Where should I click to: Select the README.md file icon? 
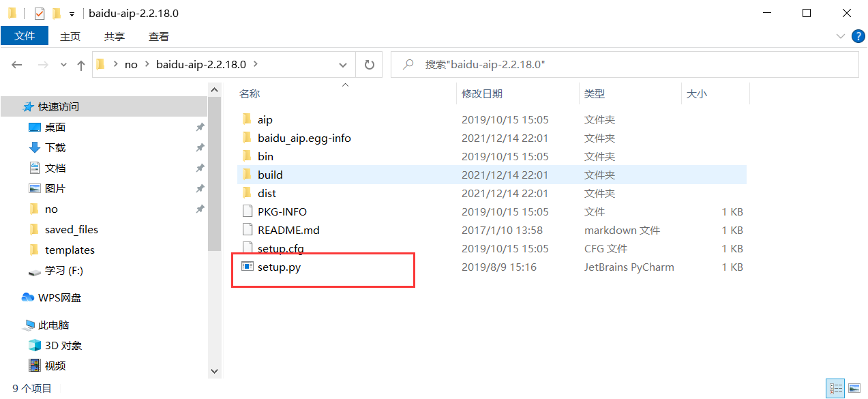247,230
